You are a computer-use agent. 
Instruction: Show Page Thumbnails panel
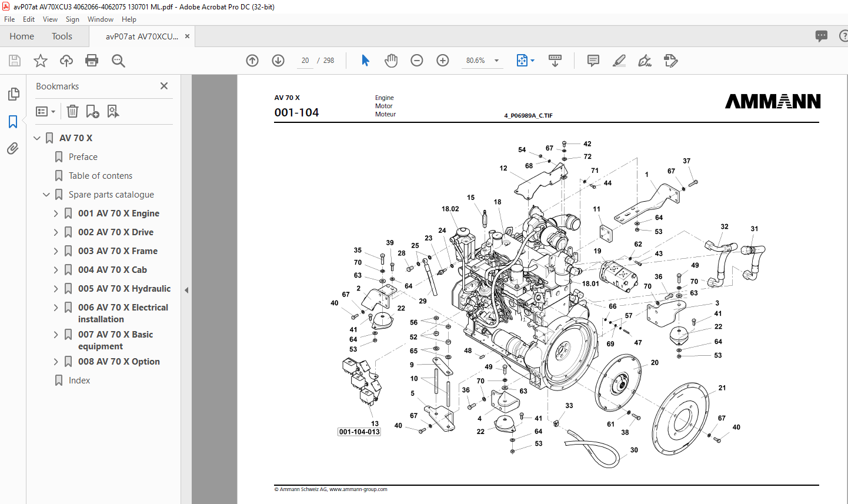point(13,94)
